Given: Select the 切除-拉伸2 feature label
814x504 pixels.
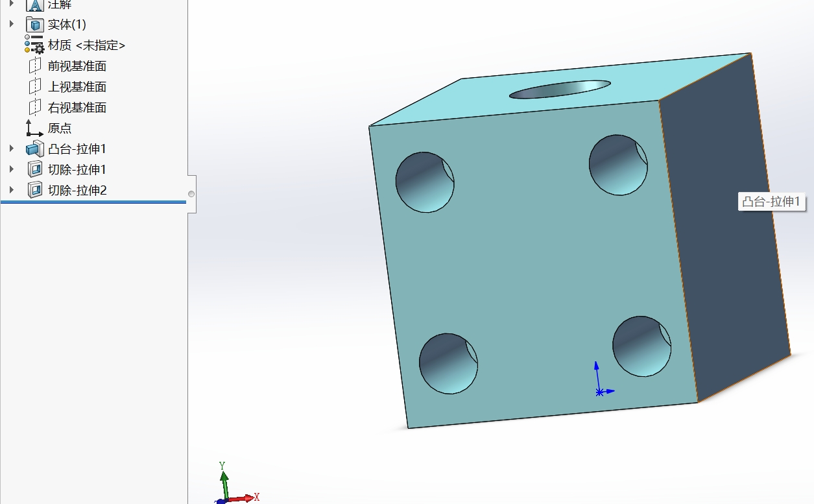Looking at the screenshot, I should [77, 191].
